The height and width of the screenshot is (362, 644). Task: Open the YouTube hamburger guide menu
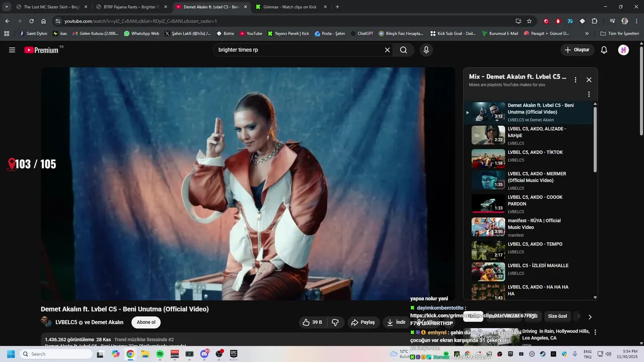click(12, 50)
